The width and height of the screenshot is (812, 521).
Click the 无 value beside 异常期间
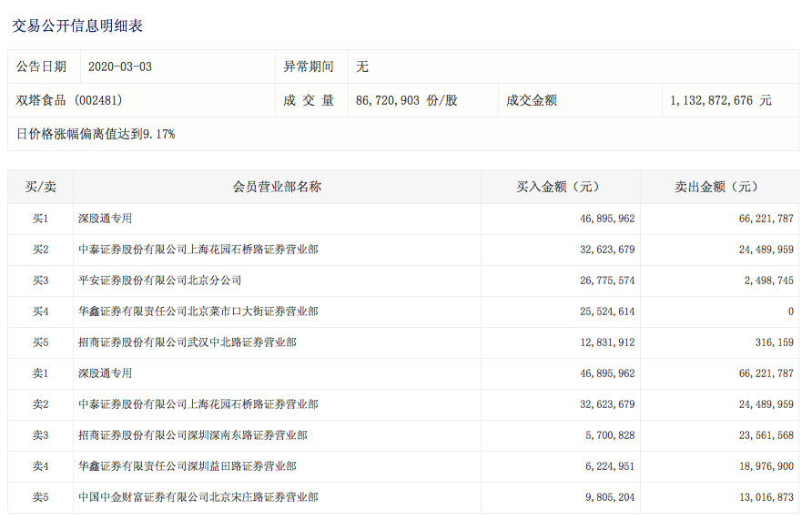(x=362, y=66)
